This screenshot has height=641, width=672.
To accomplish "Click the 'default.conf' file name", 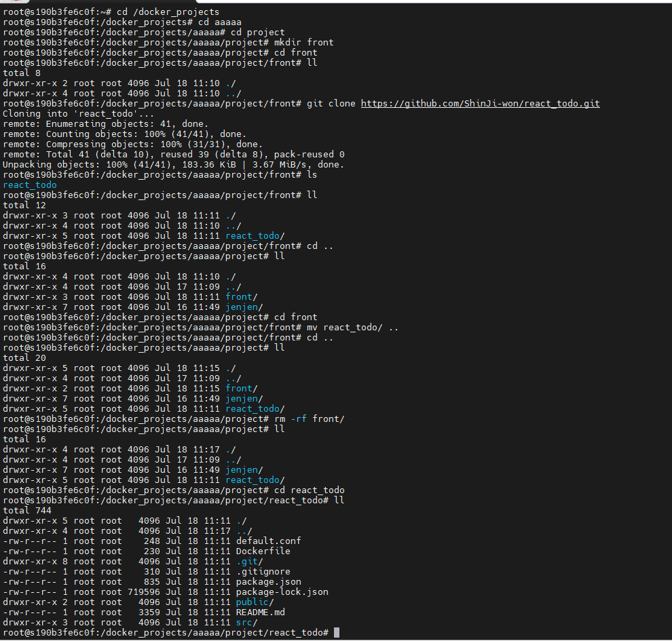I will tap(268, 541).
